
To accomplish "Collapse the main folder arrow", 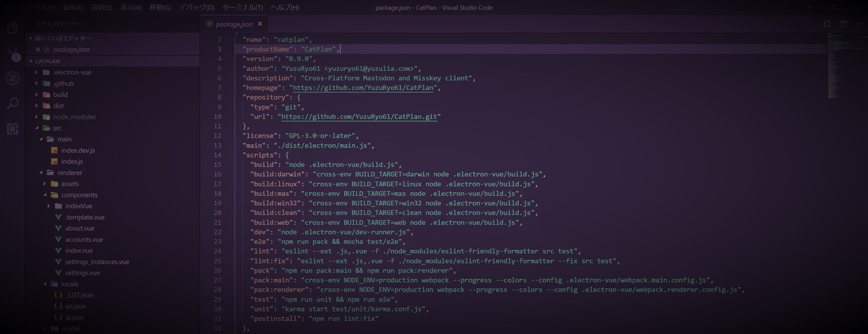I will pos(41,139).
